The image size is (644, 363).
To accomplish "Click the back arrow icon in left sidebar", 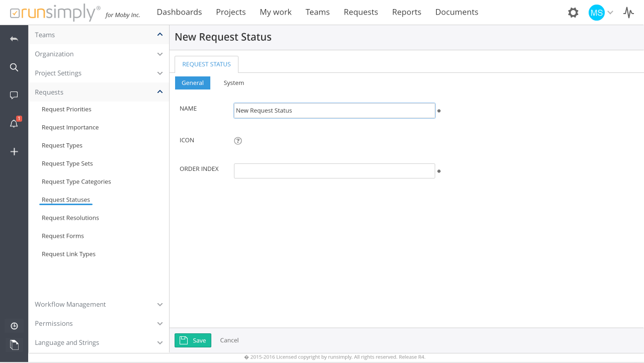I will [14, 39].
